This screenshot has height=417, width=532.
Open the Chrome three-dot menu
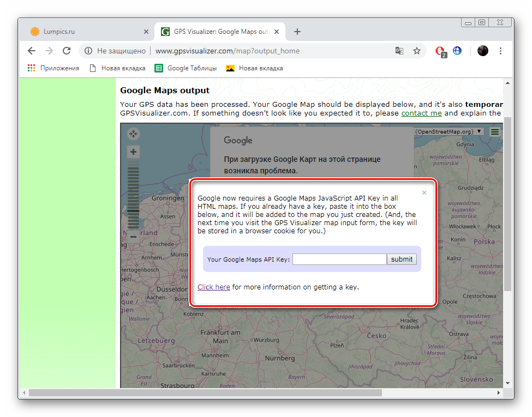(500, 51)
